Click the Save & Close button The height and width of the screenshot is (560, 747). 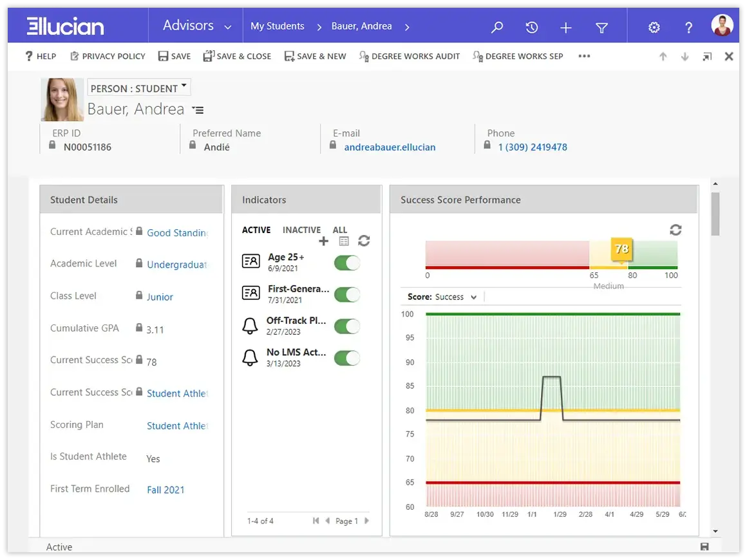tap(237, 56)
